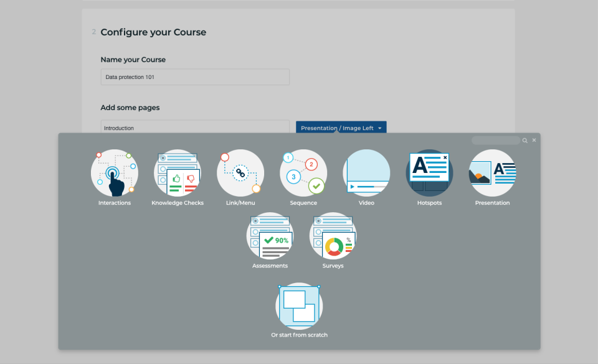The width and height of the screenshot is (598, 364).
Task: Open the Presentation / Image Left dropdown
Action: (x=341, y=127)
